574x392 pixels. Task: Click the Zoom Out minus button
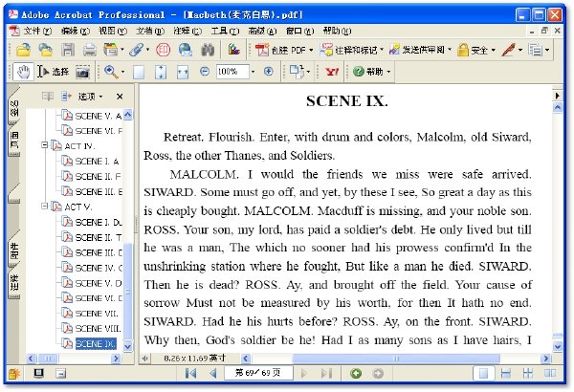click(x=205, y=71)
